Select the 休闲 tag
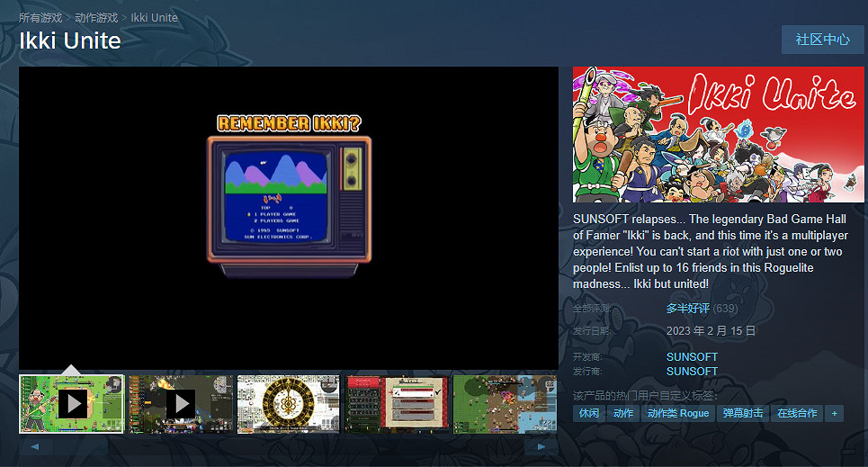 coord(589,413)
